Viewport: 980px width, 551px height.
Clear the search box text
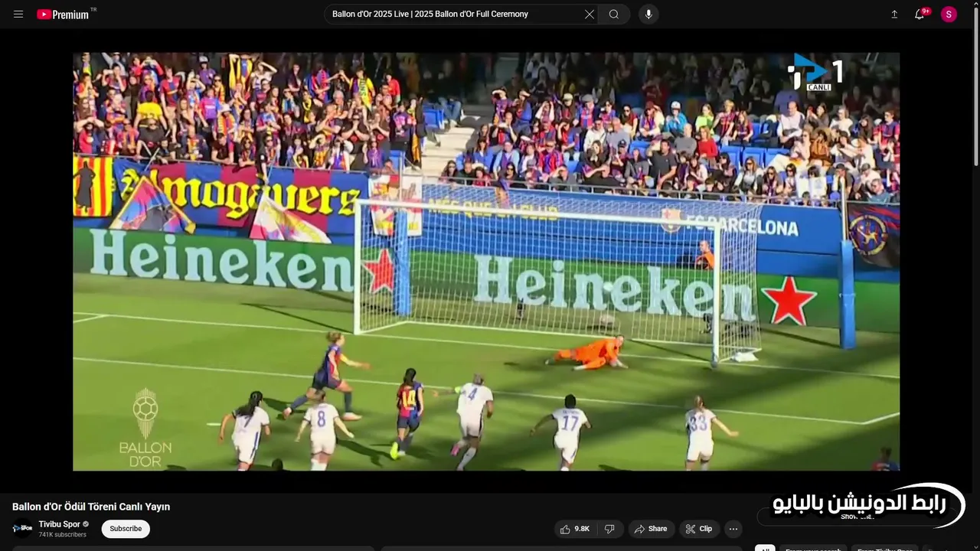[590, 14]
